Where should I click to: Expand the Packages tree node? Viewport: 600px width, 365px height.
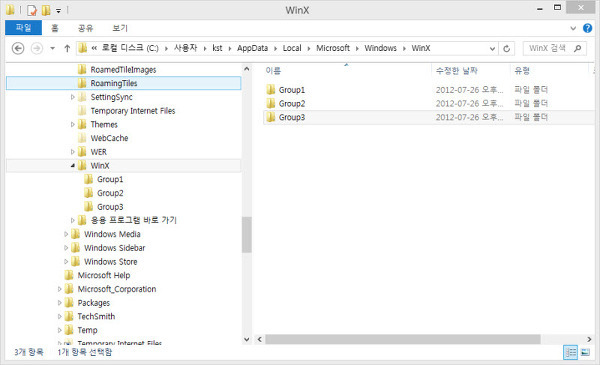[x=59, y=303]
